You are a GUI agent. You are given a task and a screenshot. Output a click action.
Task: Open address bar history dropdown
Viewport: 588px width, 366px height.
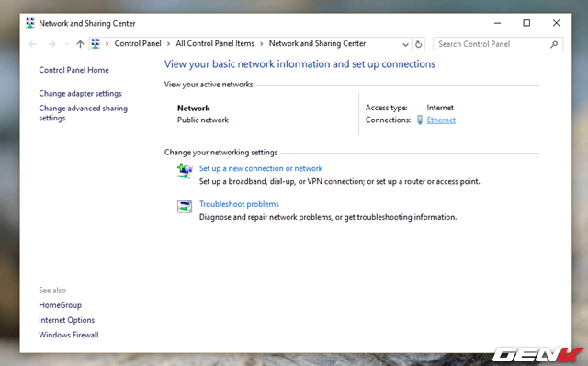point(405,44)
